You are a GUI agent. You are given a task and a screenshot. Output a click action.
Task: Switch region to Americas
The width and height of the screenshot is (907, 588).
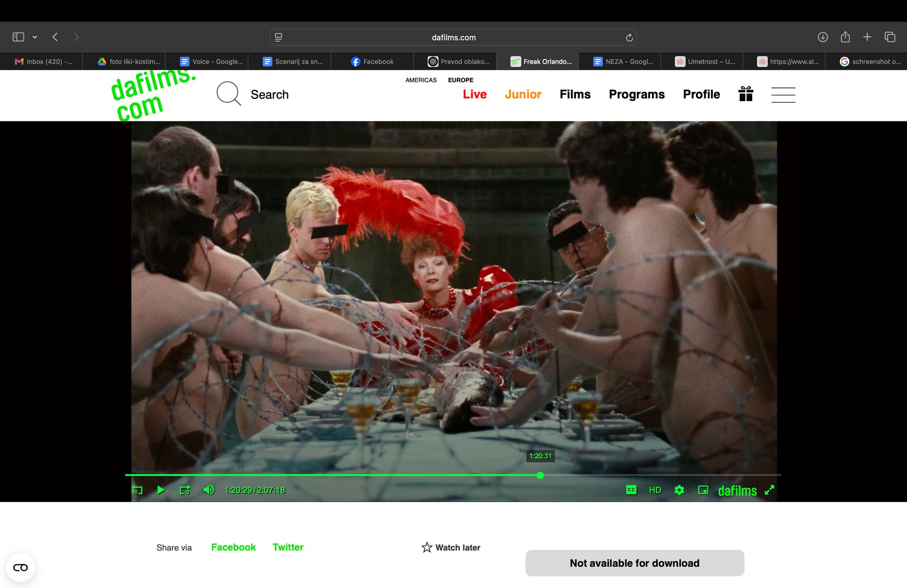[x=420, y=80]
